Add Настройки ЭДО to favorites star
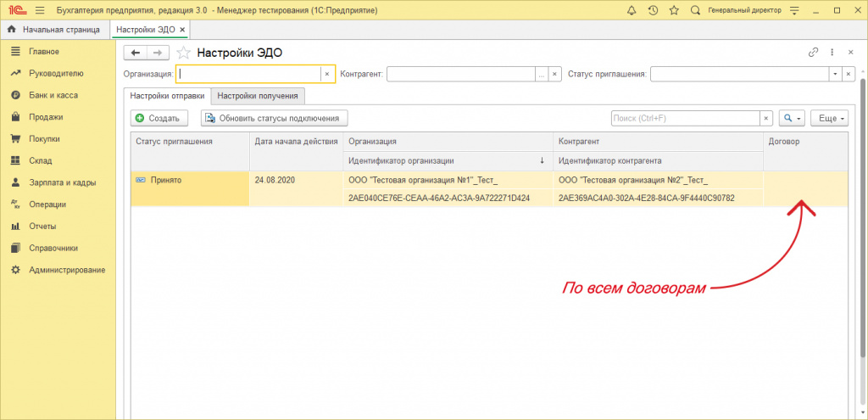The width and height of the screenshot is (868, 420). [x=183, y=53]
